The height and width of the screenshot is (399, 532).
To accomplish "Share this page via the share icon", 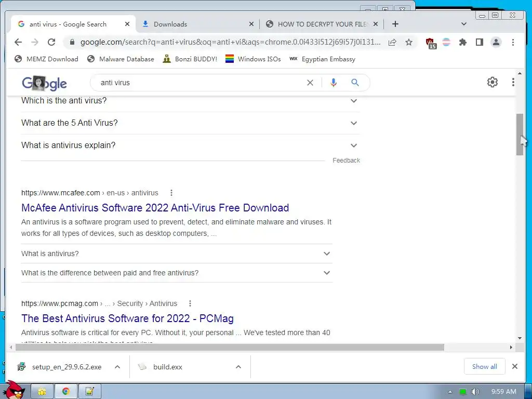I will [392, 42].
